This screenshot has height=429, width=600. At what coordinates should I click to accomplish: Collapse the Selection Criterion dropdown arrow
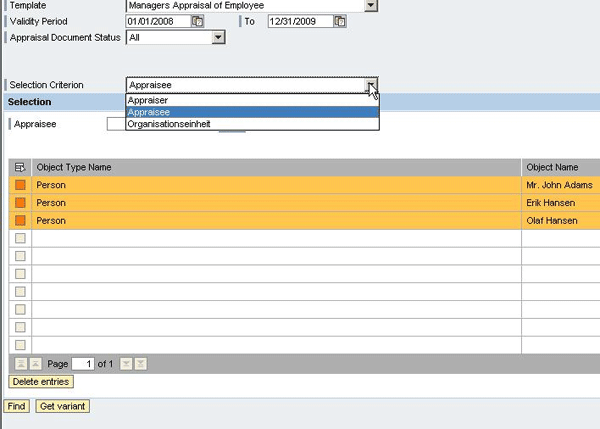[x=371, y=86]
